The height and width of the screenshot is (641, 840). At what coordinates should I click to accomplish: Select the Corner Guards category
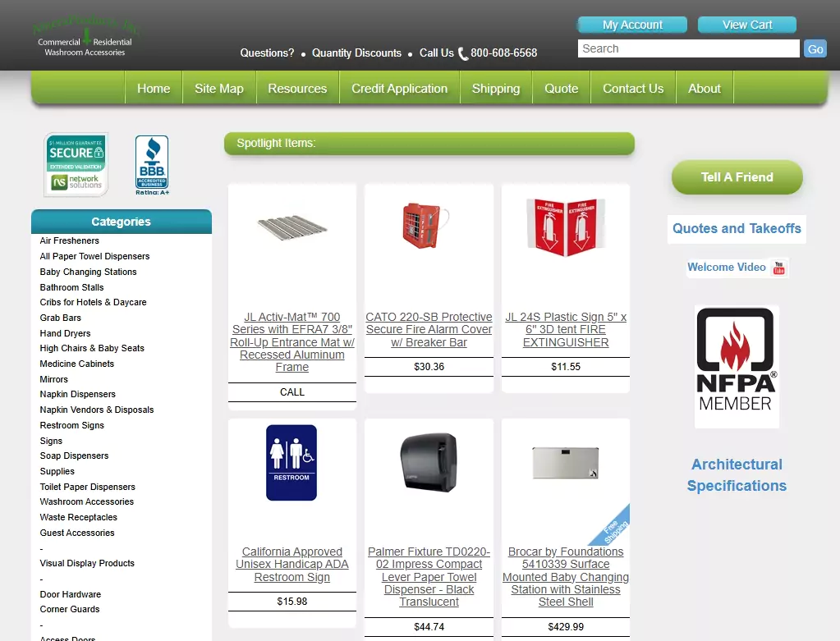70,610
